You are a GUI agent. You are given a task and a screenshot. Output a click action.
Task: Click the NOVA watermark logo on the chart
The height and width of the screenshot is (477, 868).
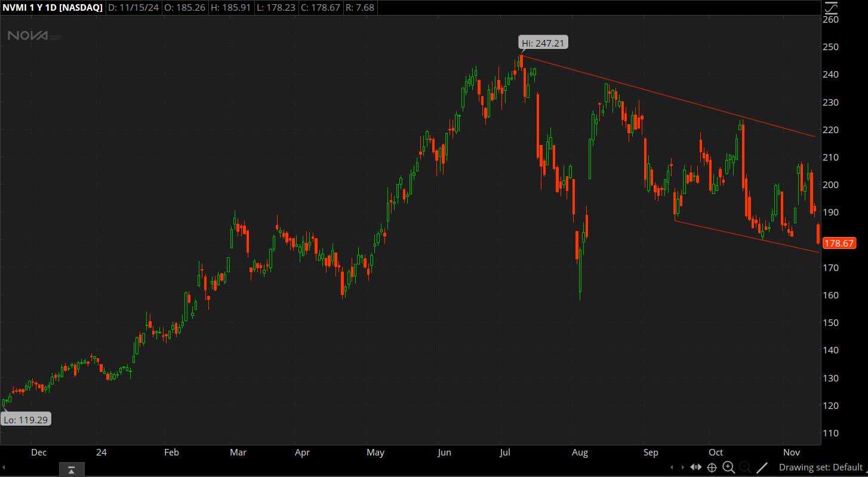coord(27,36)
